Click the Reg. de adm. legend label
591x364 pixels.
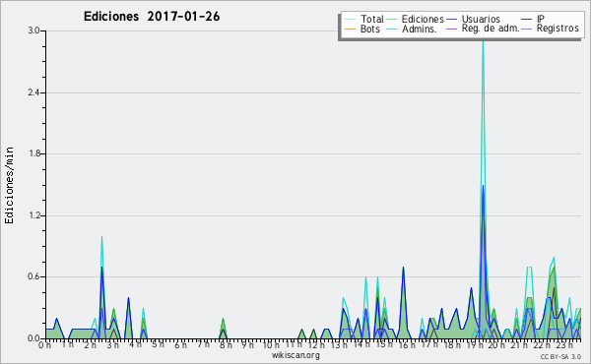tap(491, 29)
